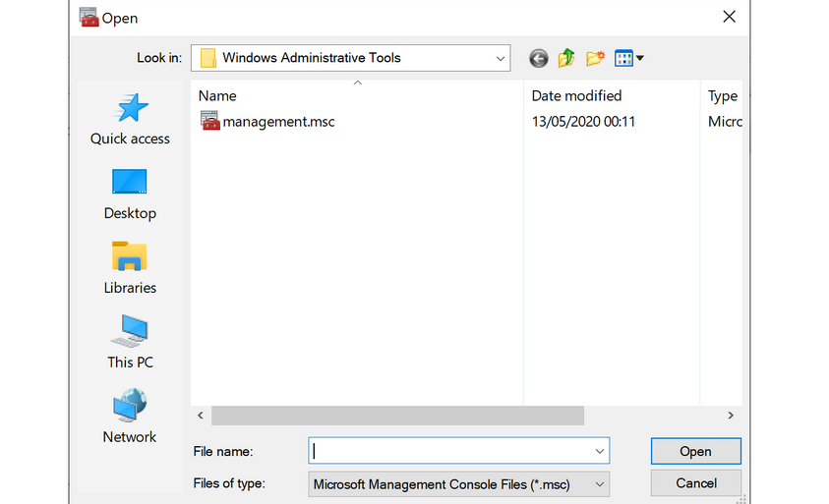The height and width of the screenshot is (504, 829).
Task: Click the scroll right arrow
Action: pos(731,416)
